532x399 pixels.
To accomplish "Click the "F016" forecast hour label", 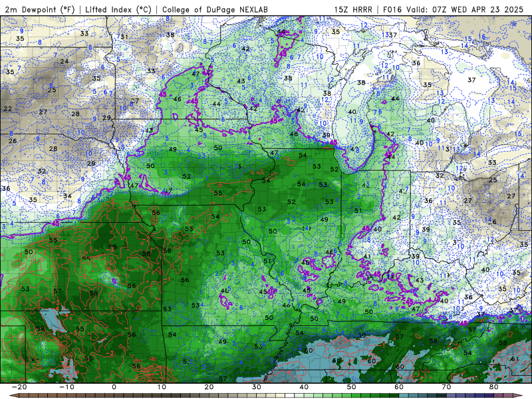I will 394,9.
